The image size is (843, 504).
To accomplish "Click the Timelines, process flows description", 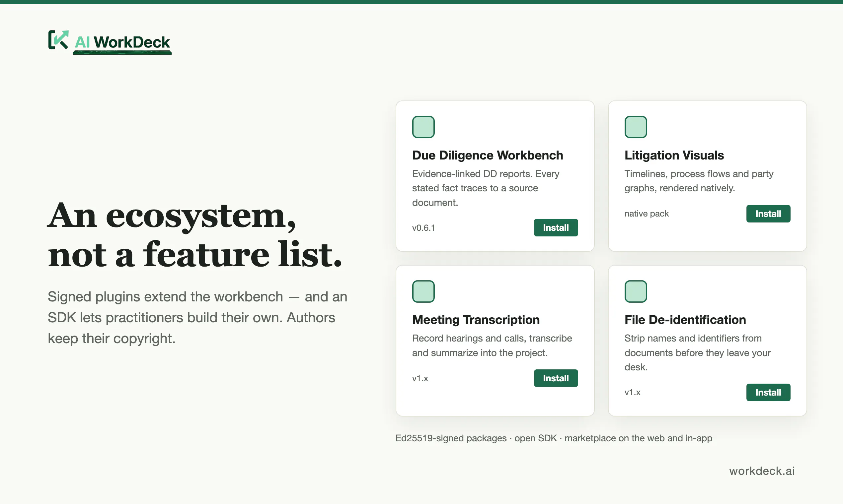I will tap(699, 181).
